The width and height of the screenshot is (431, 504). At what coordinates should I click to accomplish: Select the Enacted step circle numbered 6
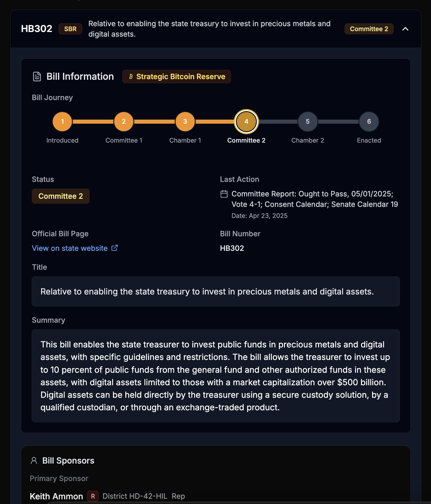[369, 121]
